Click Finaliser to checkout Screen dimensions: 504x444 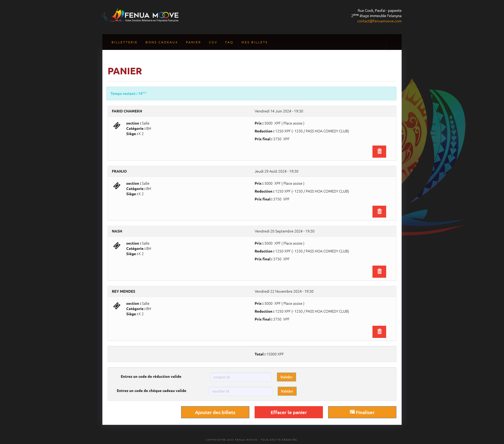tap(362, 412)
